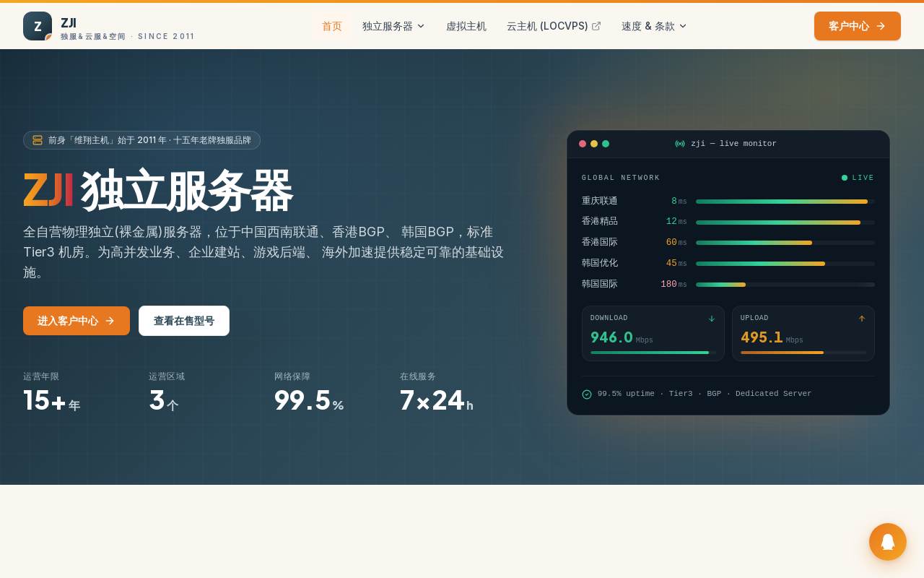Viewport: 924px width, 578px height.
Task: Click the UPLOAD speed progress bar
Action: tap(803, 353)
